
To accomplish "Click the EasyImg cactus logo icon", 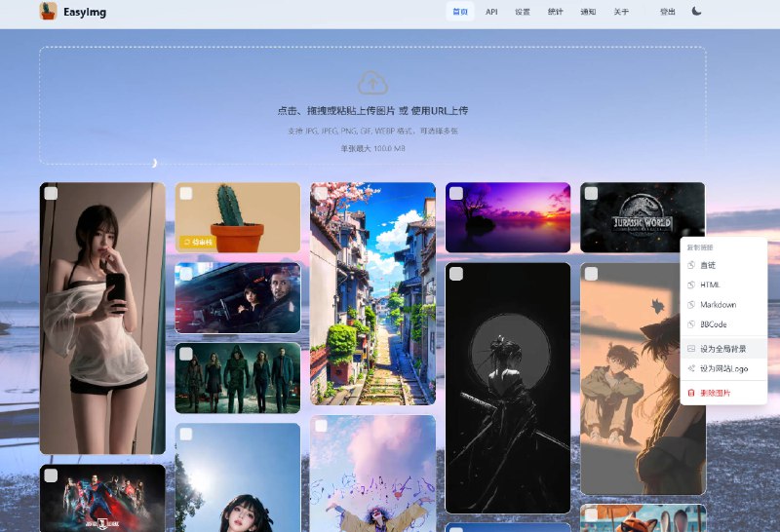I will 48,12.
